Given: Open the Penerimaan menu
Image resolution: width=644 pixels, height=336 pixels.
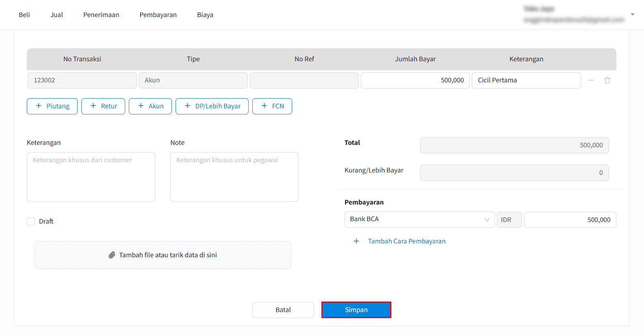Looking at the screenshot, I should tap(101, 15).
